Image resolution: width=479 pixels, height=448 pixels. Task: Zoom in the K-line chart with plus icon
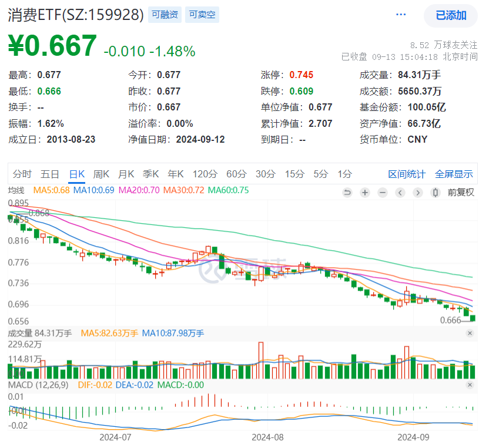tap(365, 193)
